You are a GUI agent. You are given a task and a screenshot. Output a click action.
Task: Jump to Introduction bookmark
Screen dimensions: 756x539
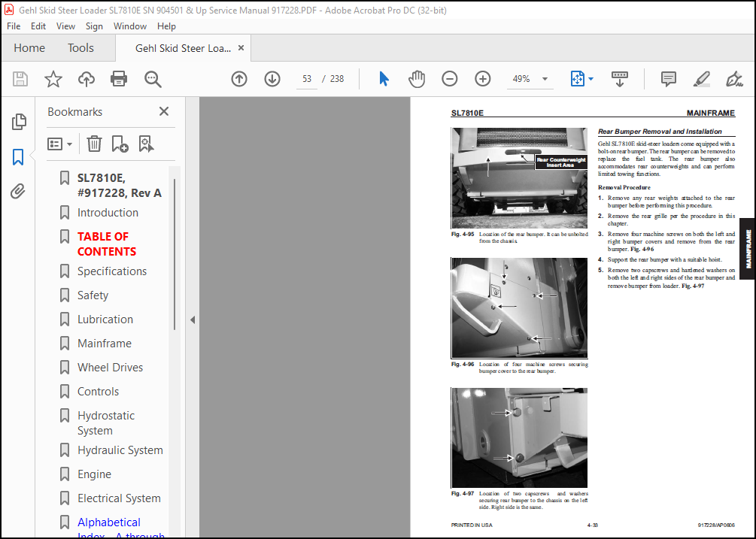pos(108,213)
